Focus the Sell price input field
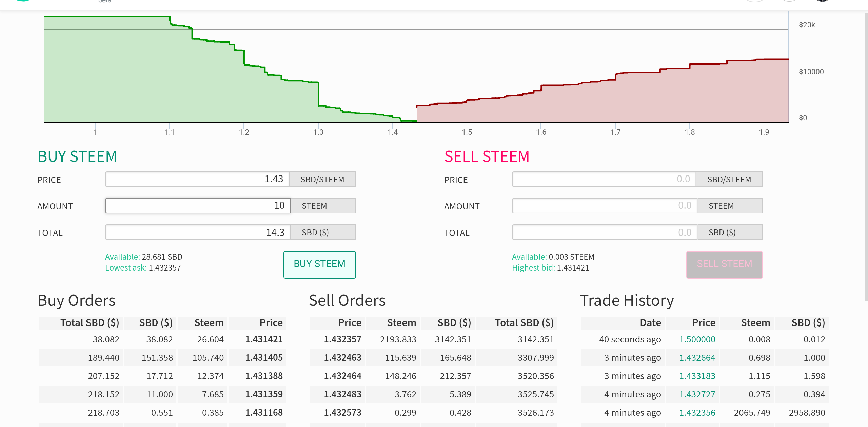This screenshot has width=868, height=427. 604,179
